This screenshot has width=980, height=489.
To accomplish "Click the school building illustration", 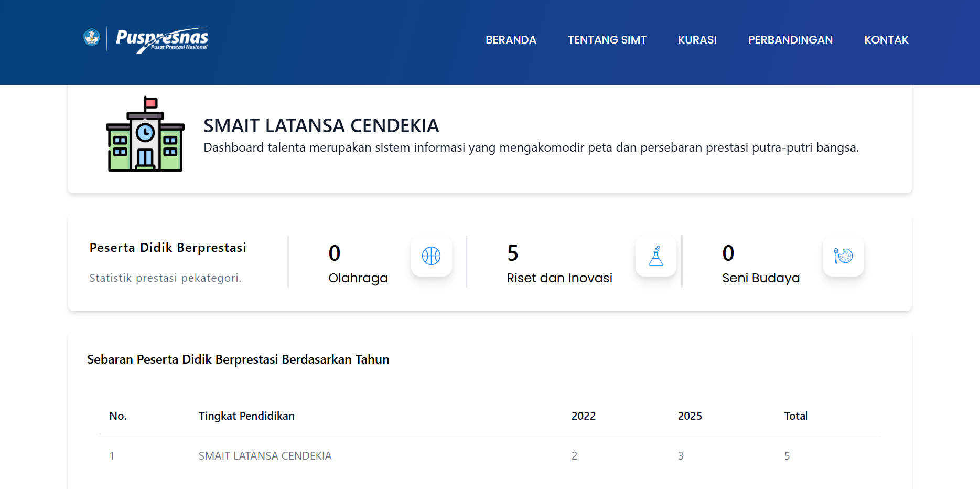I will (145, 134).
